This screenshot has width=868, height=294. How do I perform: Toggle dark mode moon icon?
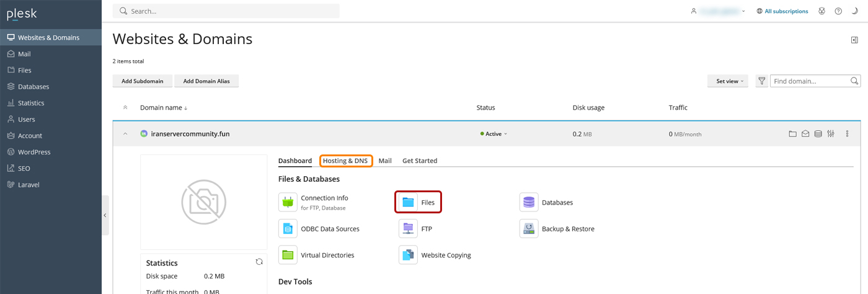[x=854, y=11]
